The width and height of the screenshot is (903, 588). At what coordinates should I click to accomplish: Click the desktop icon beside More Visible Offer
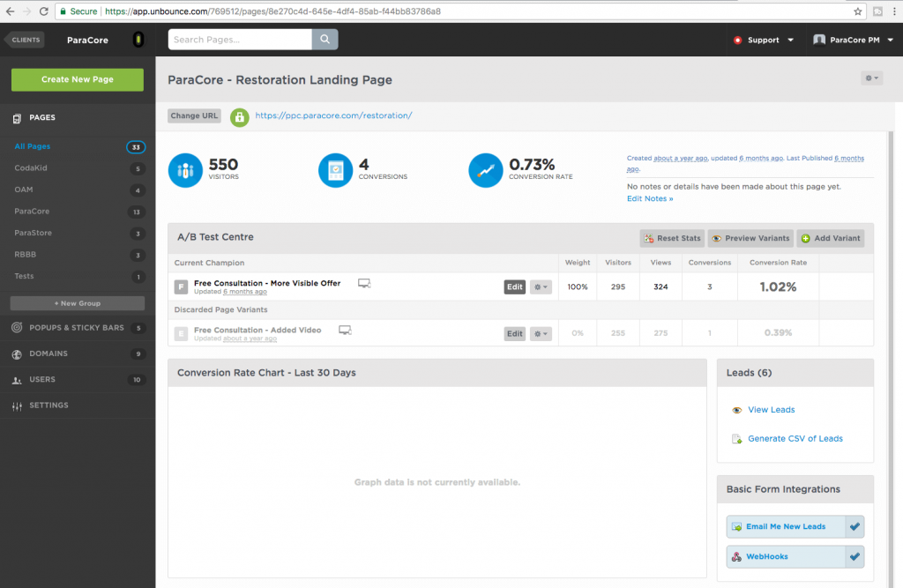[364, 283]
